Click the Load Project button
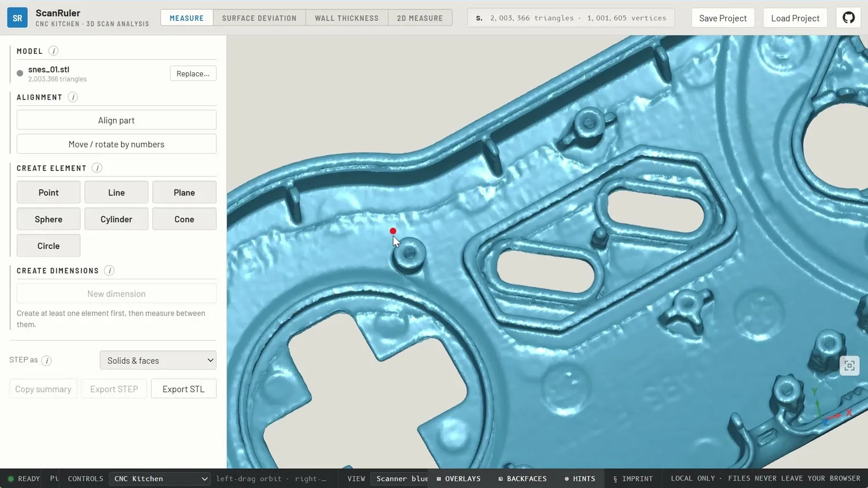This screenshot has width=868, height=488. (x=795, y=18)
